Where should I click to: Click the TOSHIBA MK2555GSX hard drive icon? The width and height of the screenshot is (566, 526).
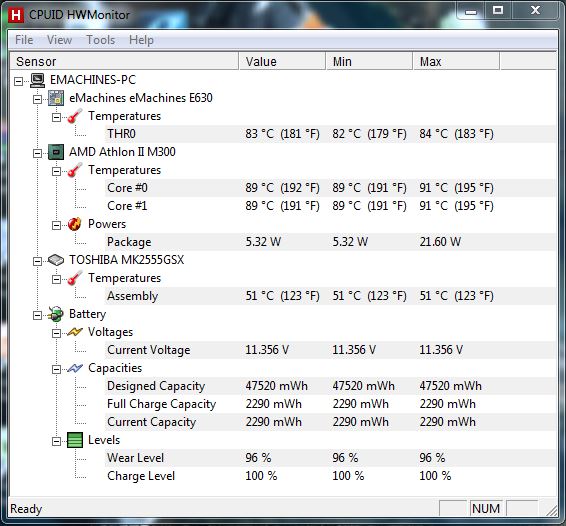click(x=56, y=260)
